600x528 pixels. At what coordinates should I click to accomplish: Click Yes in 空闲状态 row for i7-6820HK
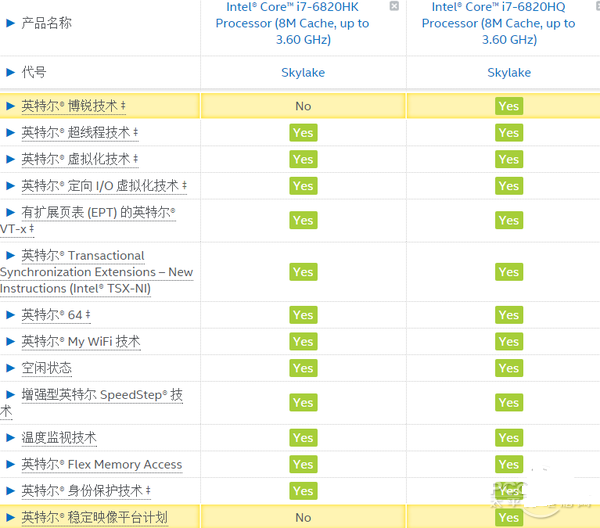(x=303, y=368)
